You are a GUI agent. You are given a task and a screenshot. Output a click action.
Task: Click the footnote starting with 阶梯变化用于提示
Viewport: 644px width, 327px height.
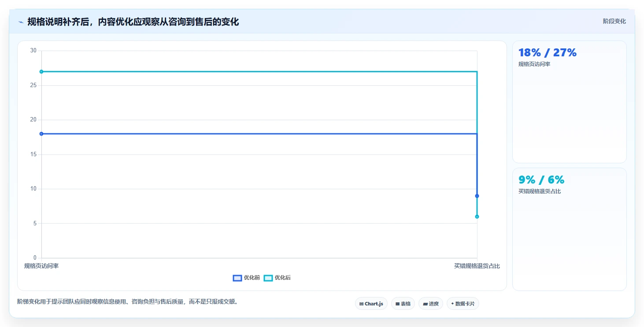pyautogui.click(x=128, y=302)
